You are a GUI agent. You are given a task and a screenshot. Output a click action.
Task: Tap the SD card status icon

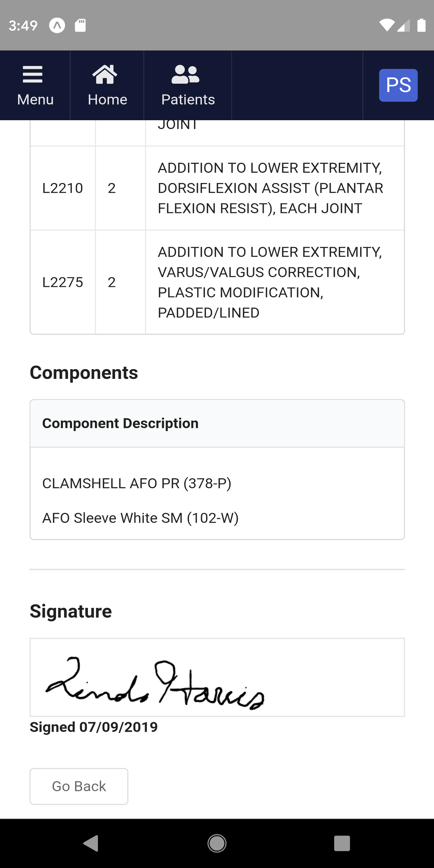click(80, 26)
